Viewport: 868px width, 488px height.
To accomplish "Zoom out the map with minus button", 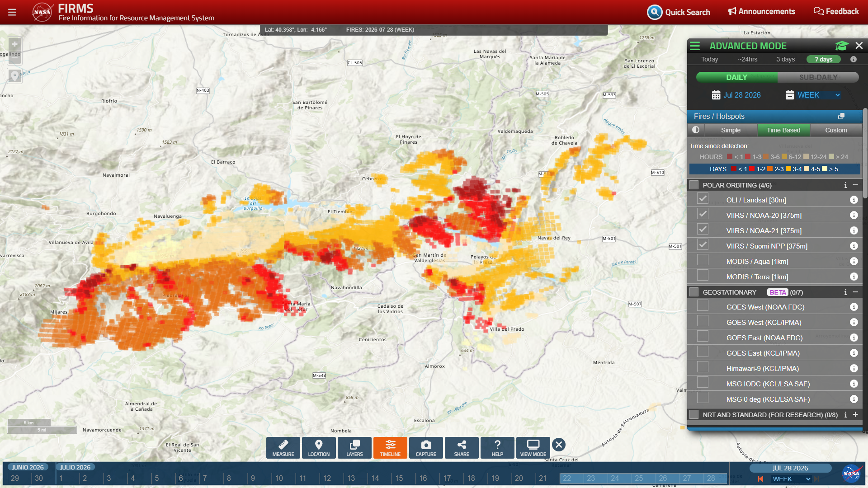I will [x=14, y=58].
